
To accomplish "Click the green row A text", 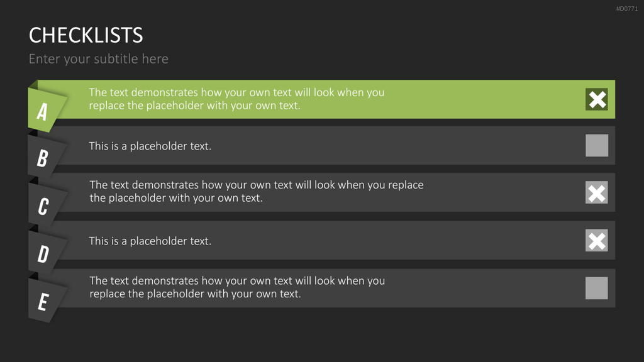I will (x=236, y=99).
